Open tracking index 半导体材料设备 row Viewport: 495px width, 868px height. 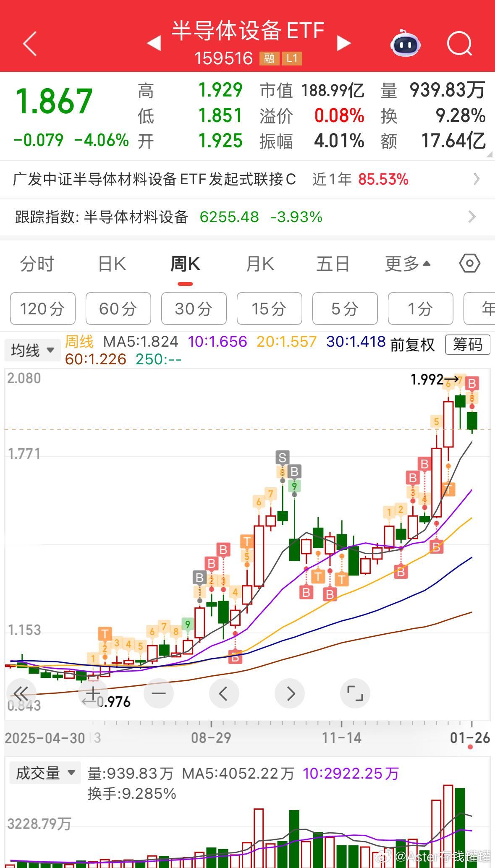247,217
